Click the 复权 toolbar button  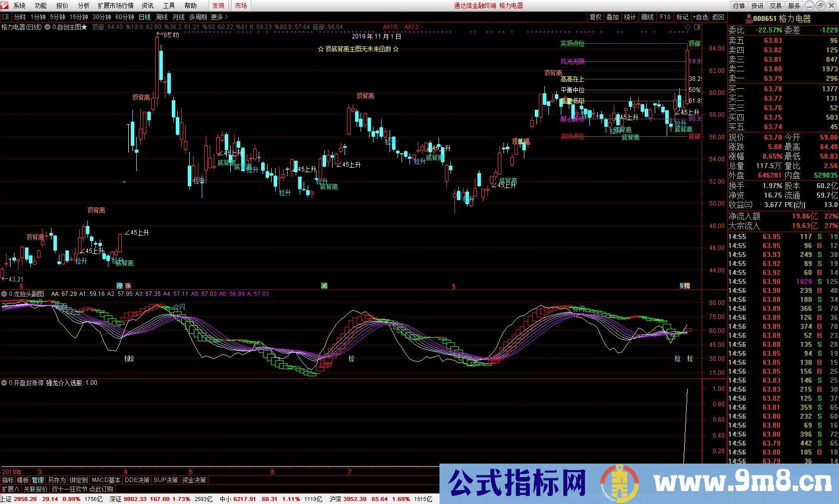[x=595, y=17]
